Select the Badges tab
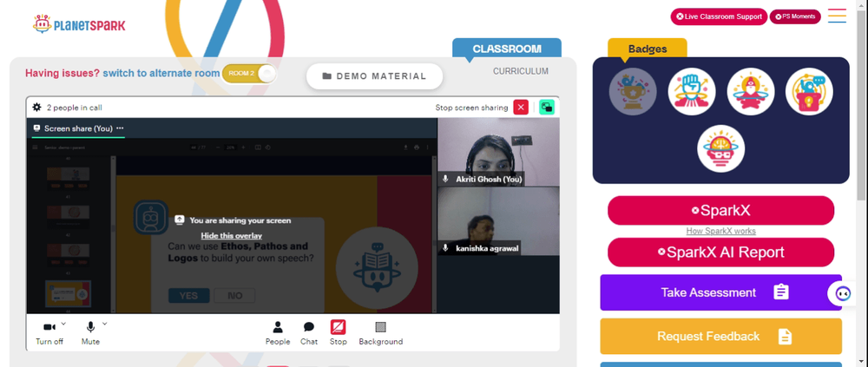This screenshot has height=367, width=868. [648, 49]
